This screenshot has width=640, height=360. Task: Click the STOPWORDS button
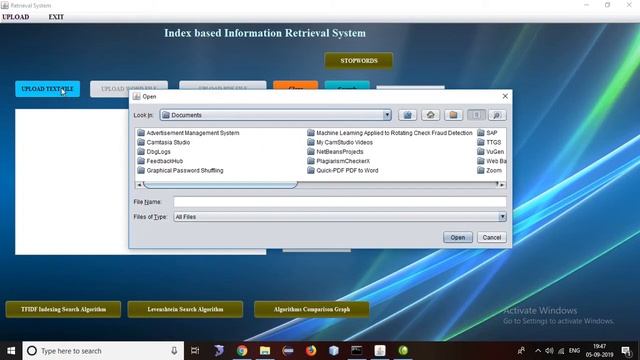359,60
